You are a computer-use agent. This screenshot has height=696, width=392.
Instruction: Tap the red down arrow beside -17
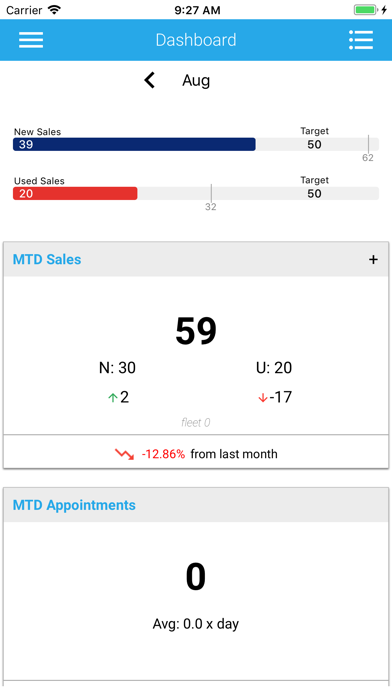tap(262, 398)
